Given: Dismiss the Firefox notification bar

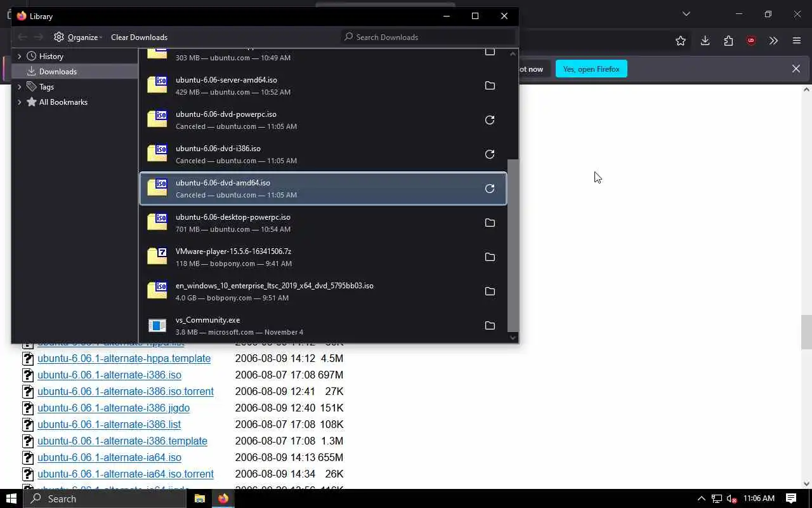Looking at the screenshot, I should click(796, 69).
